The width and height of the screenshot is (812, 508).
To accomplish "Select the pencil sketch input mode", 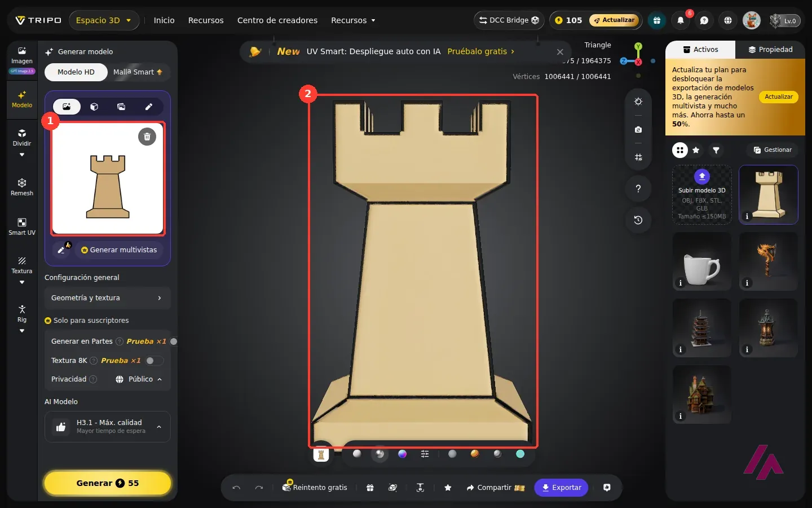I will 149,107.
